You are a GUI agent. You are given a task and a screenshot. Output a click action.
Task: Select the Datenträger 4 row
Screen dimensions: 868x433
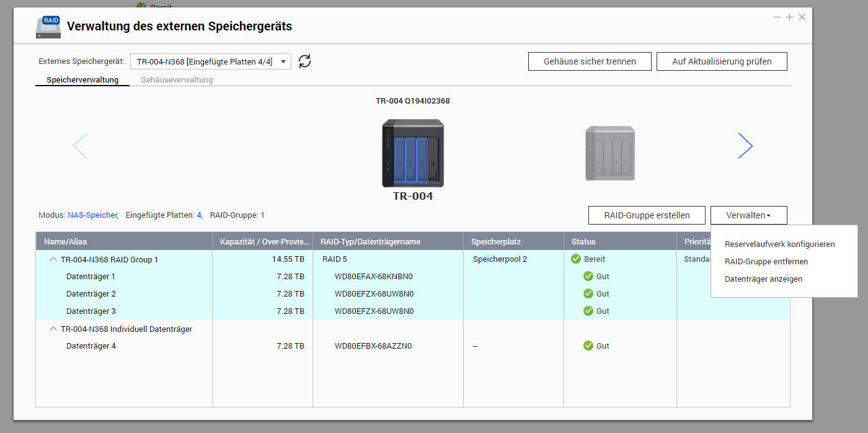pos(413,346)
